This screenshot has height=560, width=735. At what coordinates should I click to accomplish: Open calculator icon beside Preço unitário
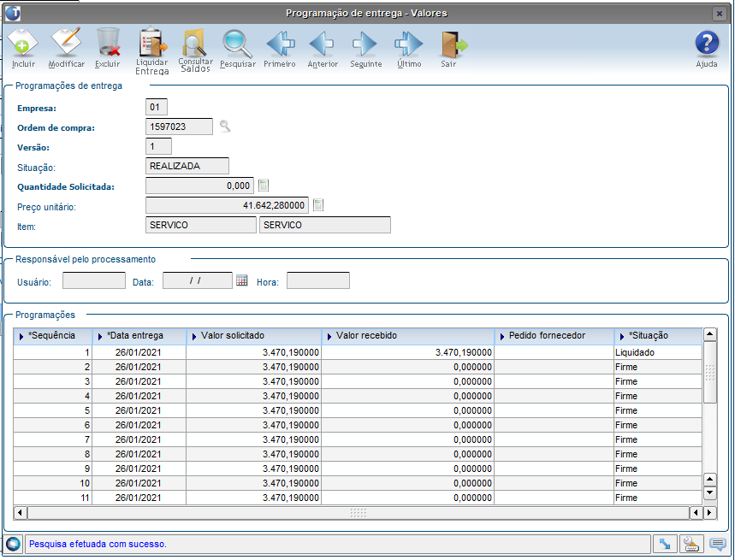[x=318, y=205]
